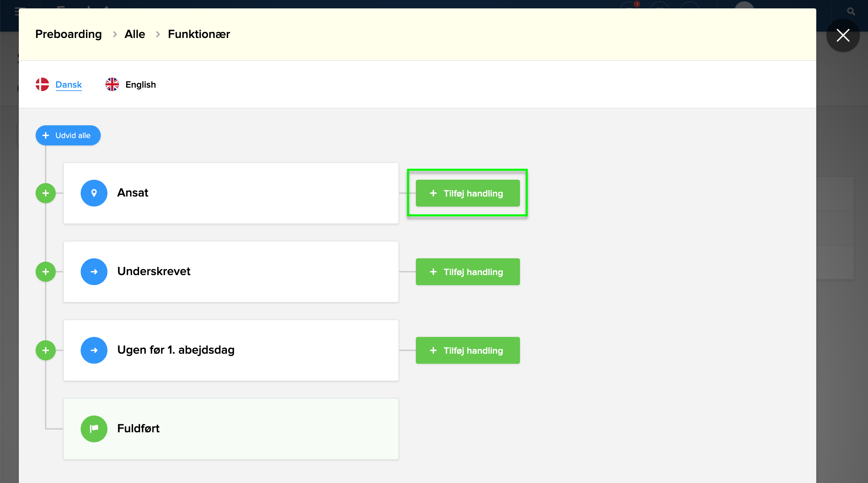868x483 pixels.
Task: Go to Preboarding in the breadcrumb
Action: (x=69, y=34)
